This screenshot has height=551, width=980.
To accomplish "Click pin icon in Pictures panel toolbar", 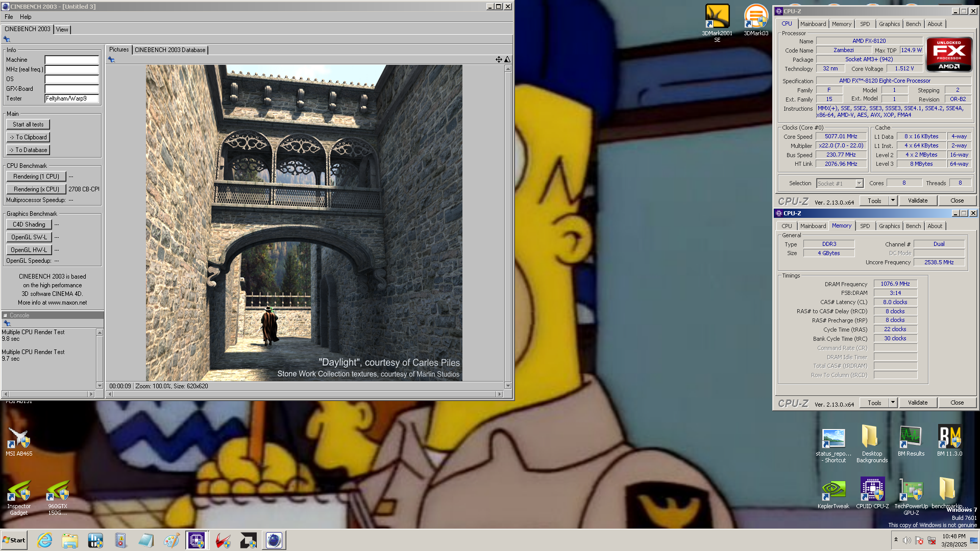I will (111, 60).
